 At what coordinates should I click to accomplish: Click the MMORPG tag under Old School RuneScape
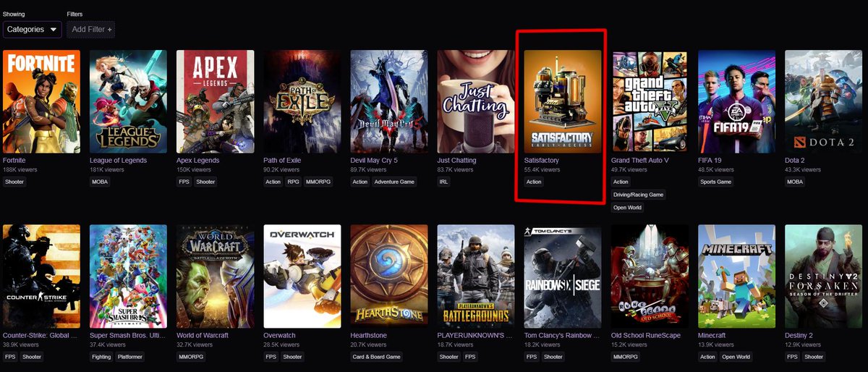point(624,357)
